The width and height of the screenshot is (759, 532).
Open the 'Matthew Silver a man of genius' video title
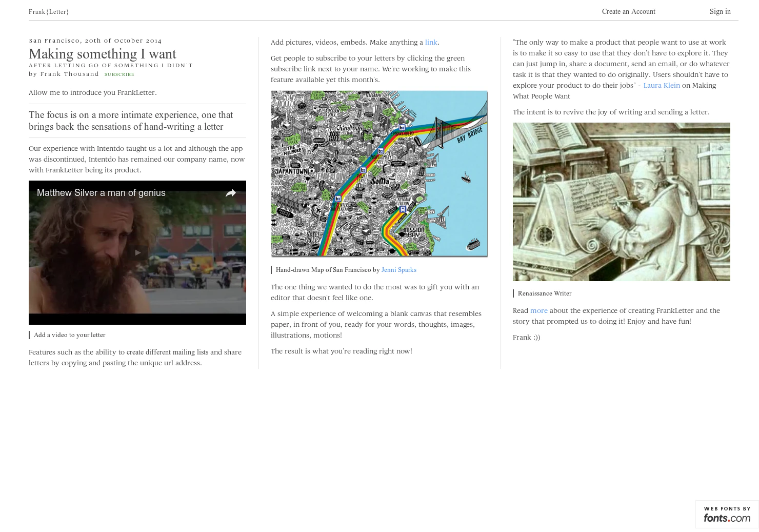click(x=101, y=193)
